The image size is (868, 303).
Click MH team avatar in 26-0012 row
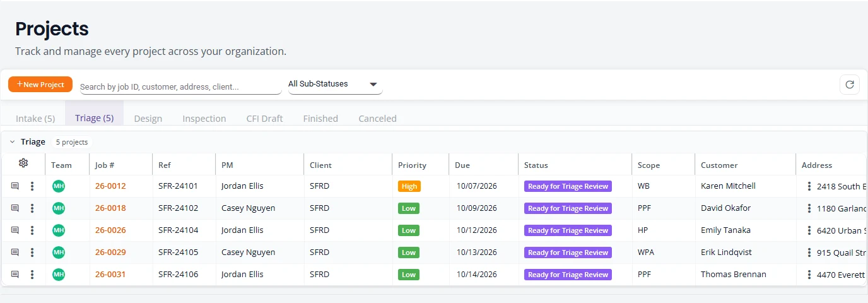coord(59,186)
